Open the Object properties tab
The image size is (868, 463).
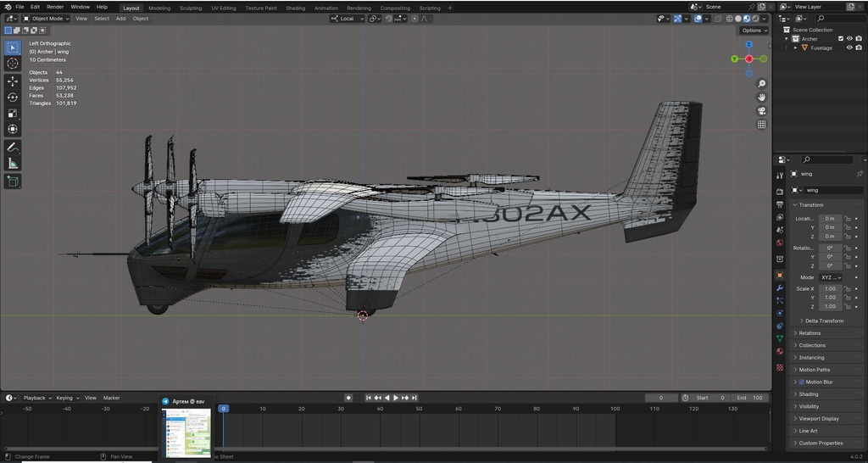point(780,276)
